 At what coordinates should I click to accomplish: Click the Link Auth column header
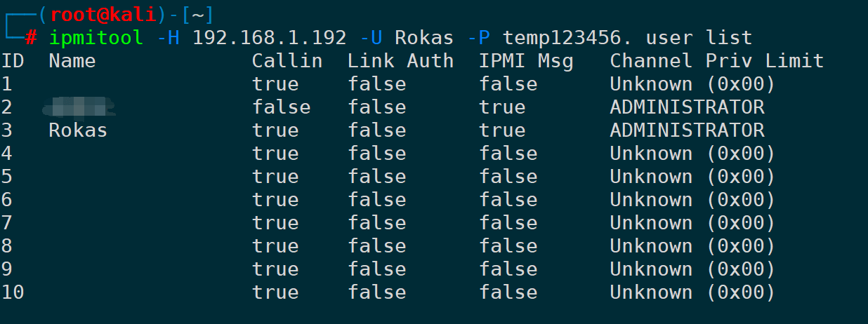coord(400,61)
